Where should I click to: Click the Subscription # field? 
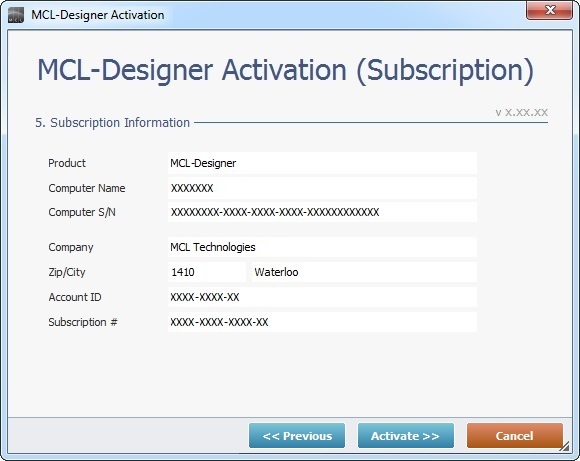[x=322, y=322]
